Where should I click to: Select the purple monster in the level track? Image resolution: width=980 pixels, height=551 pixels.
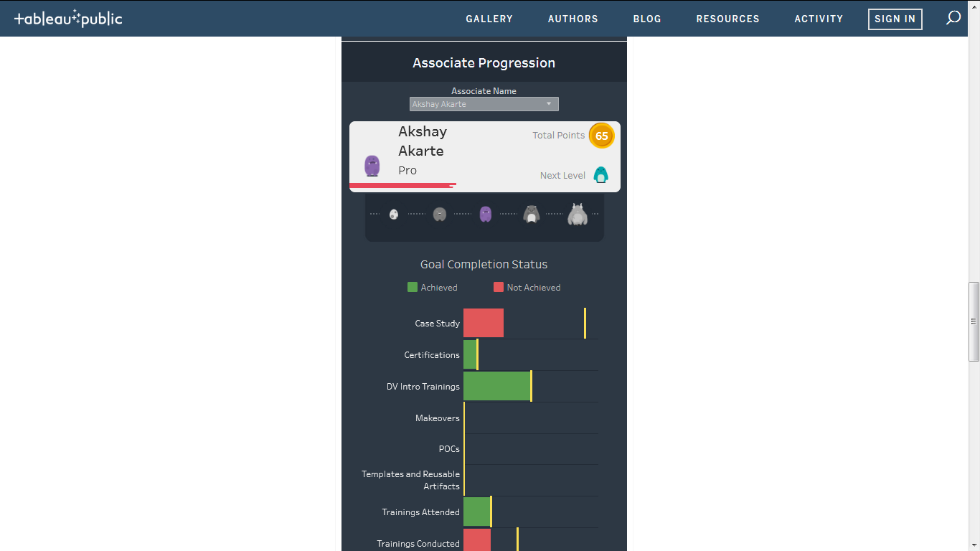point(486,214)
